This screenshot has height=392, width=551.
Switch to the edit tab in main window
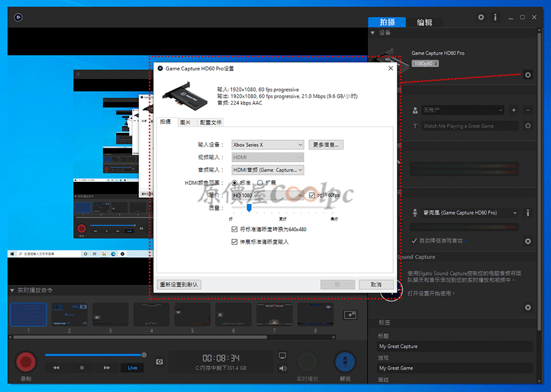424,22
